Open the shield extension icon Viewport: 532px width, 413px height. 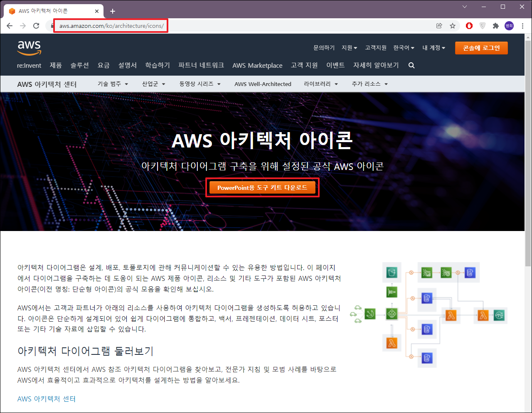(x=483, y=26)
